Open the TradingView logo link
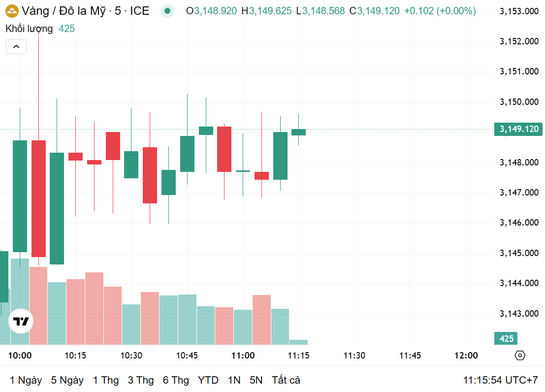This screenshot has height=392, width=545. click(x=21, y=322)
